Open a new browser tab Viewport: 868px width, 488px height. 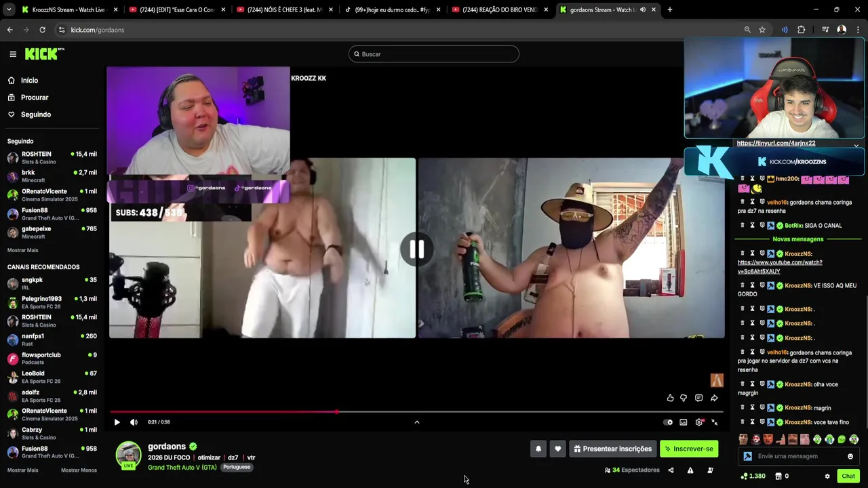click(x=669, y=9)
